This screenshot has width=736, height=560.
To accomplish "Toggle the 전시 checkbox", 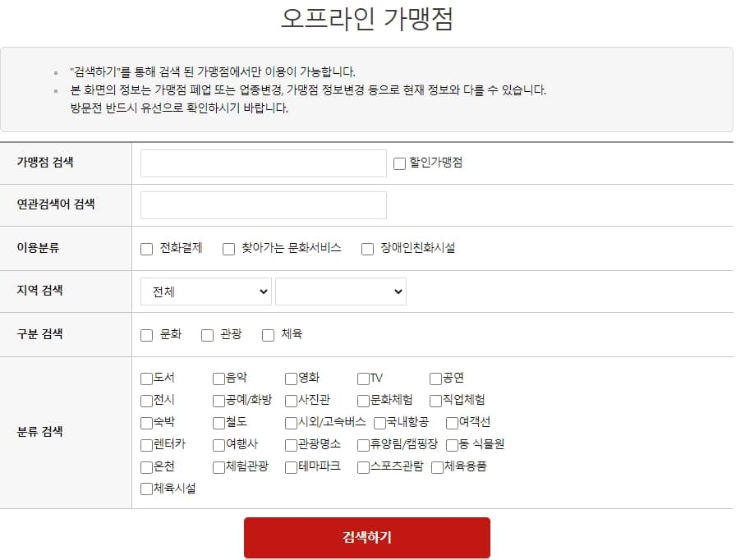I will [146, 401].
